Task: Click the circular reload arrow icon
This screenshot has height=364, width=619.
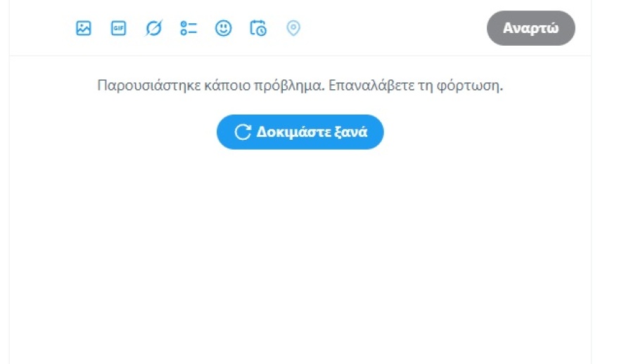Action: click(243, 132)
